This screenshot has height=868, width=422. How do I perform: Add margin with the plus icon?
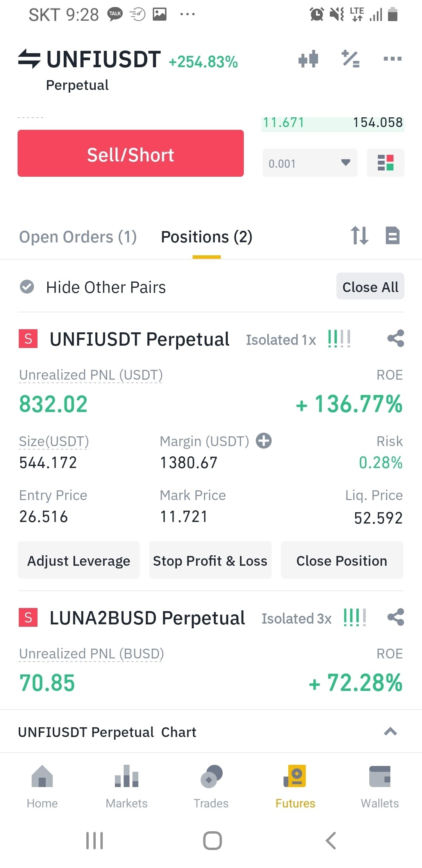(264, 441)
